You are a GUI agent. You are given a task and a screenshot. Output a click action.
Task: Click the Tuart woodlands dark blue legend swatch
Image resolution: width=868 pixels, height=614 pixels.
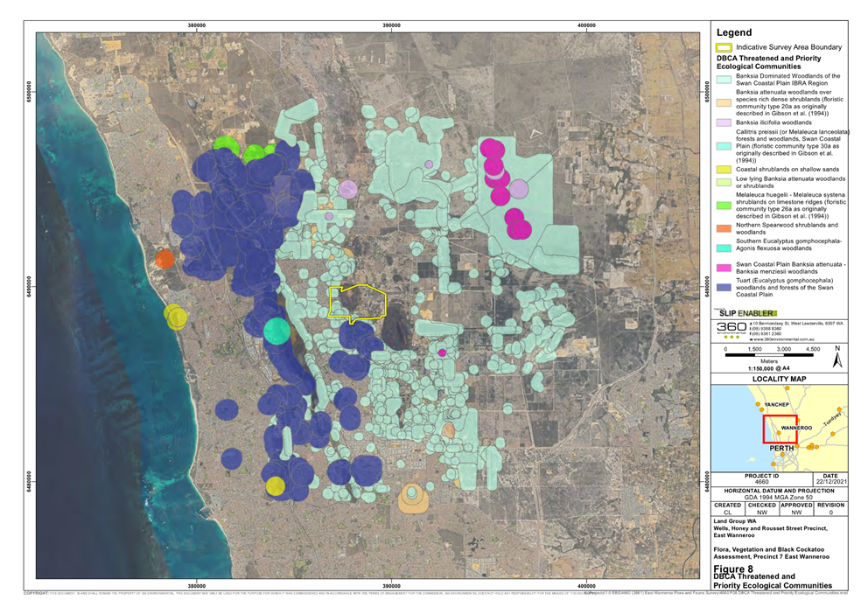click(724, 288)
